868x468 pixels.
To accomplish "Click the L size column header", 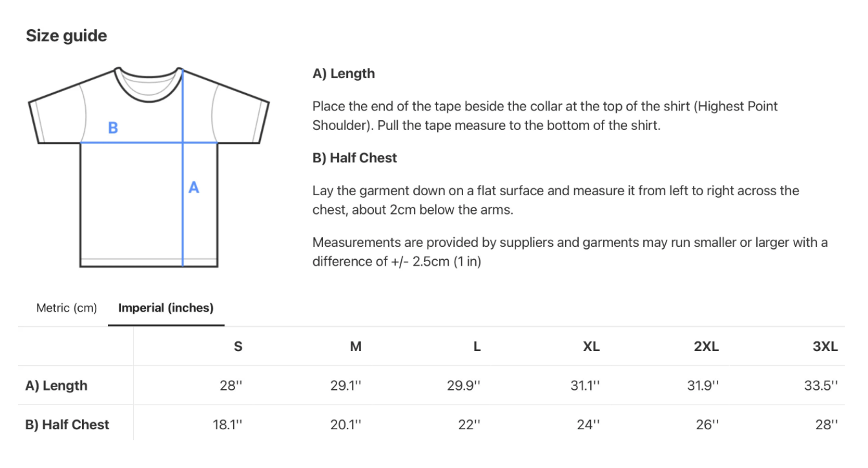I will (477, 346).
